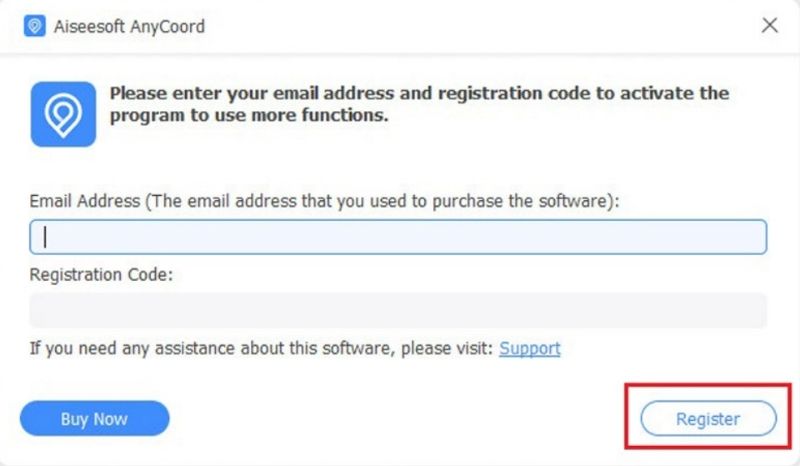Click blank space between Buy Now and Register
The width and height of the screenshot is (800, 466).
point(400,419)
